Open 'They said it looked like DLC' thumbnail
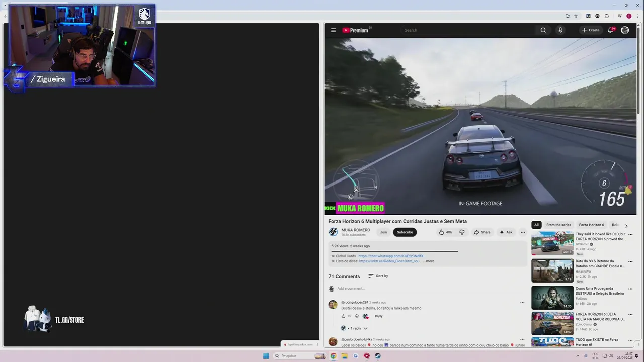 [552, 243]
